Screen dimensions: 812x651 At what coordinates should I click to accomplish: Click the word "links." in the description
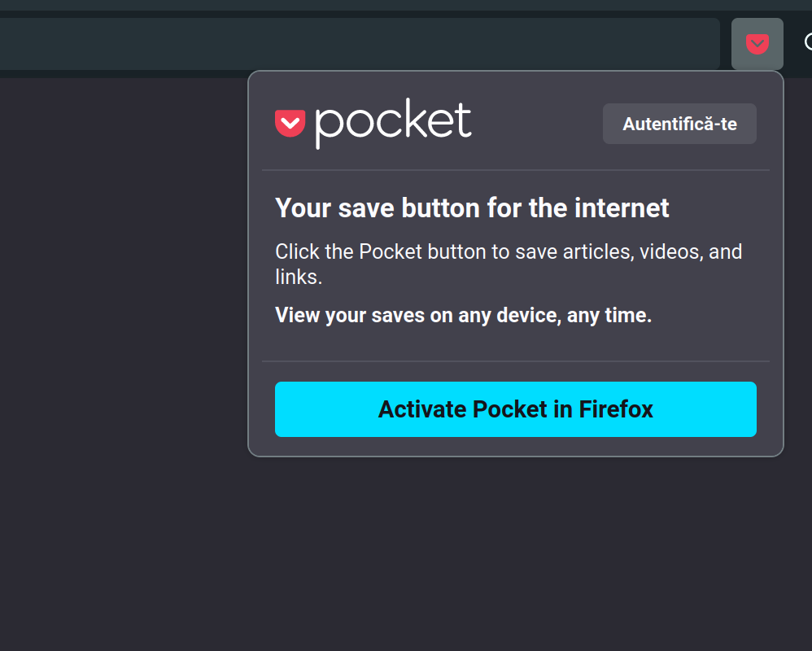[299, 277]
